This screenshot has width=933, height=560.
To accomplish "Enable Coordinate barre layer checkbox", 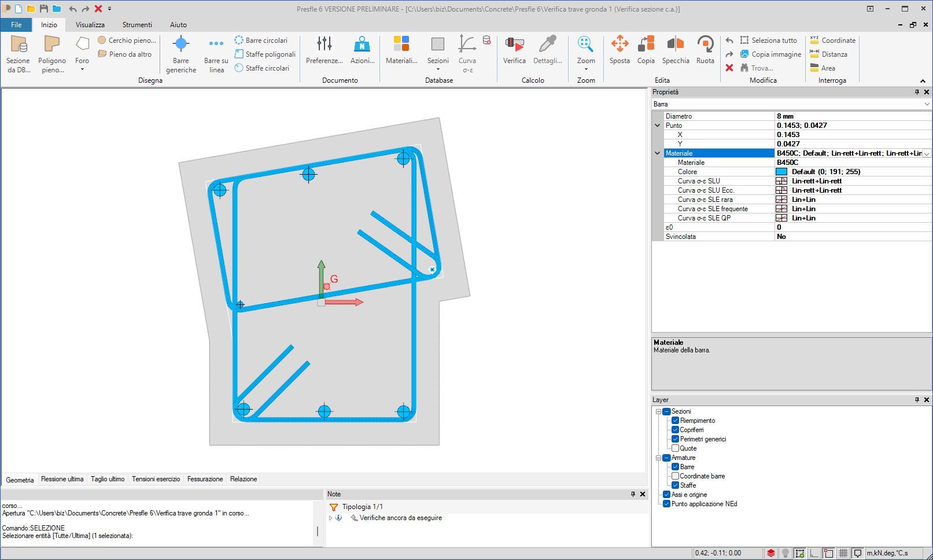I will pyautogui.click(x=675, y=476).
